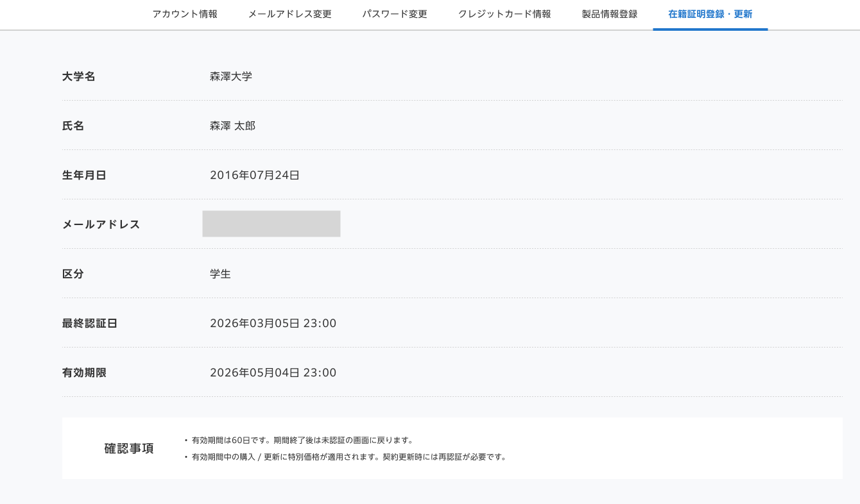Click the 最終認証日 label
The image size is (860, 504).
pos(90,323)
